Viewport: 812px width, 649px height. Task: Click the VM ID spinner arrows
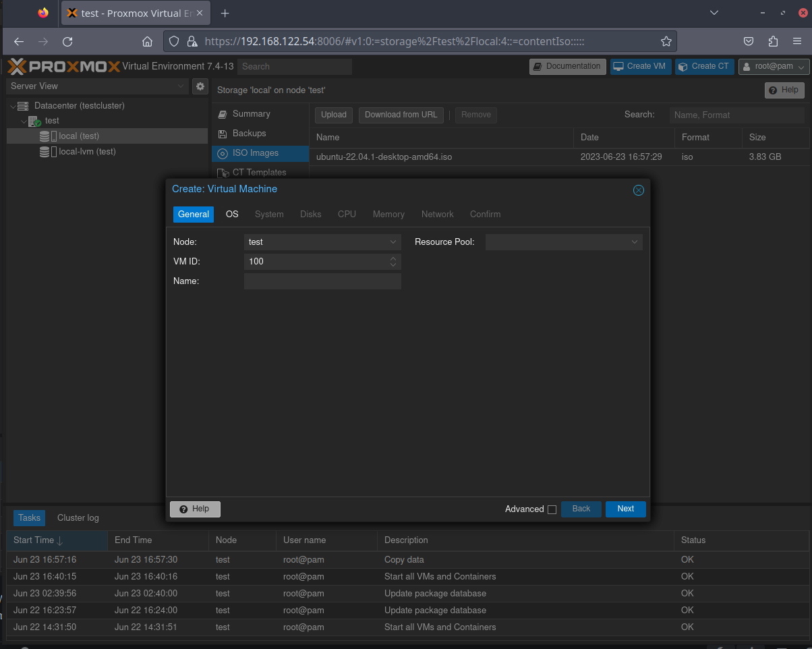(393, 261)
